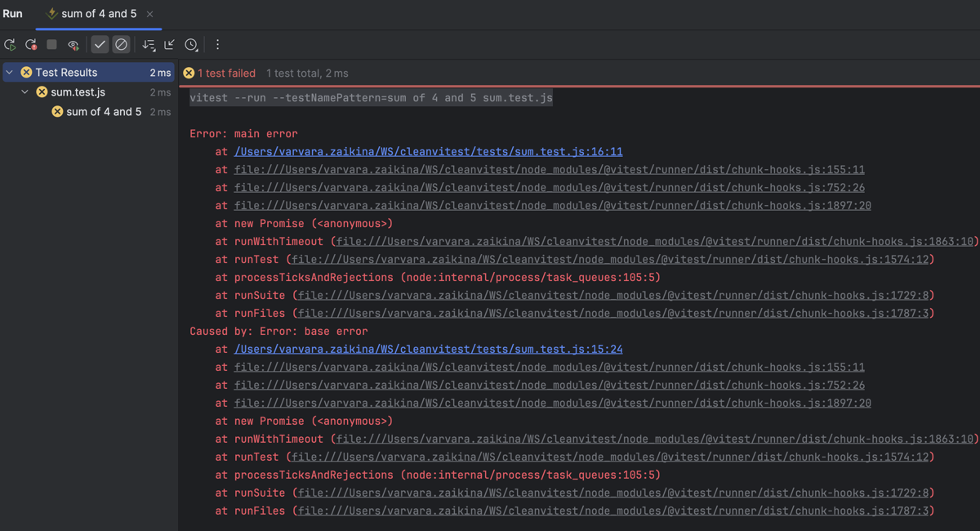Toggle auto-test watch mode eye icon
Screen dimensions: 980x531
[x=73, y=45]
